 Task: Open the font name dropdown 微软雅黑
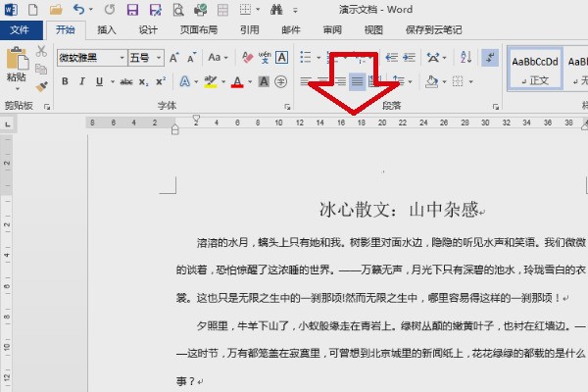pos(92,58)
